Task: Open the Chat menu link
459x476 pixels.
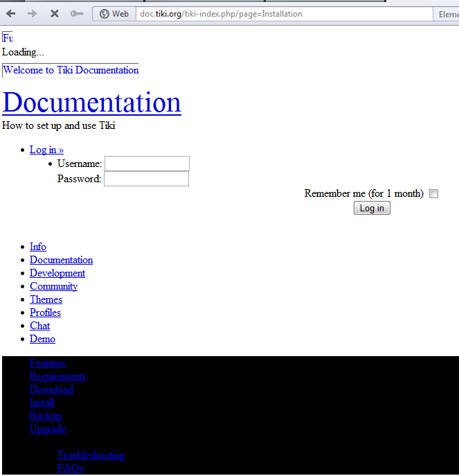Action: click(39, 326)
